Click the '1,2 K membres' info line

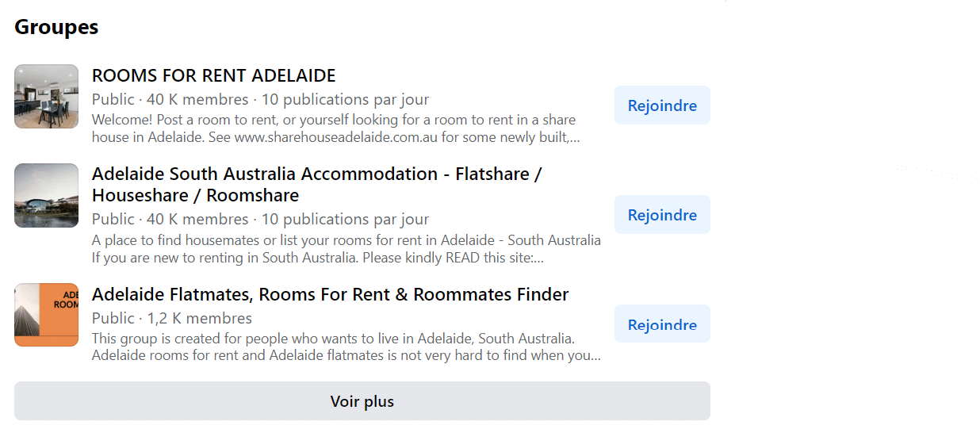pos(172,319)
